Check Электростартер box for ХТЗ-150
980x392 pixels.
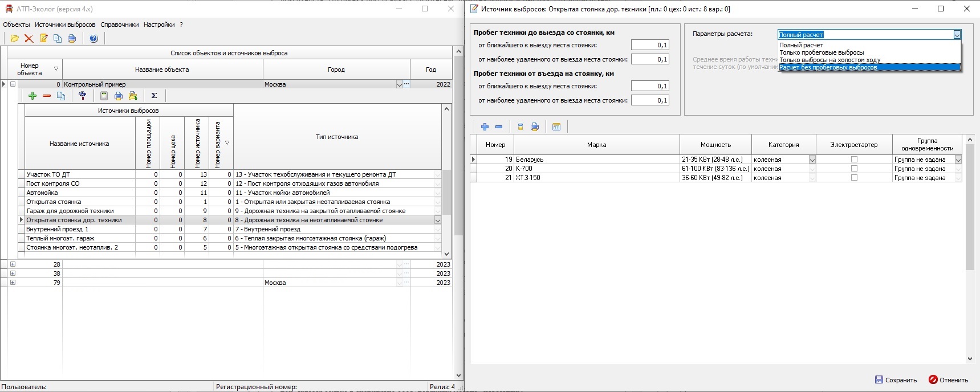click(854, 178)
